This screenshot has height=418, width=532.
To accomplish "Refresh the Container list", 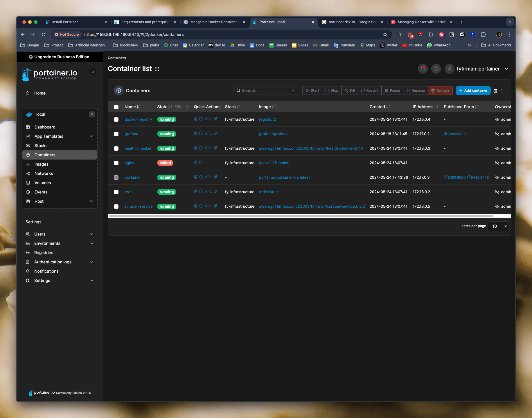I will click(157, 69).
